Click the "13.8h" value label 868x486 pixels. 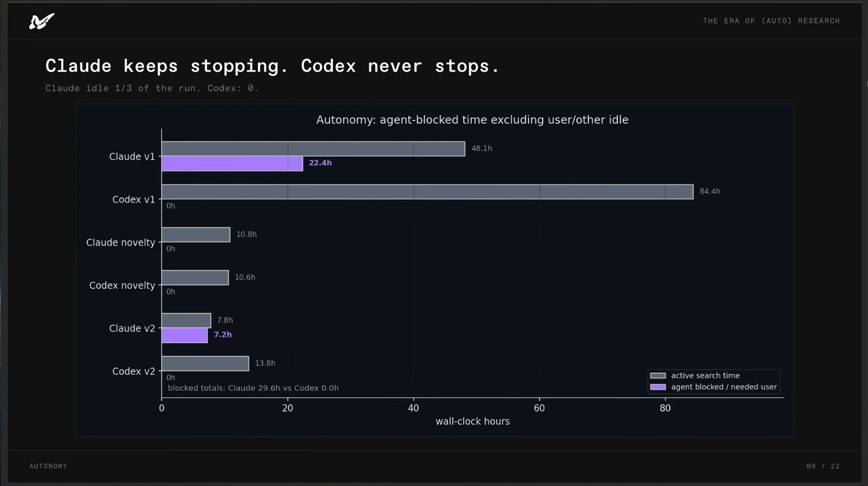click(265, 364)
